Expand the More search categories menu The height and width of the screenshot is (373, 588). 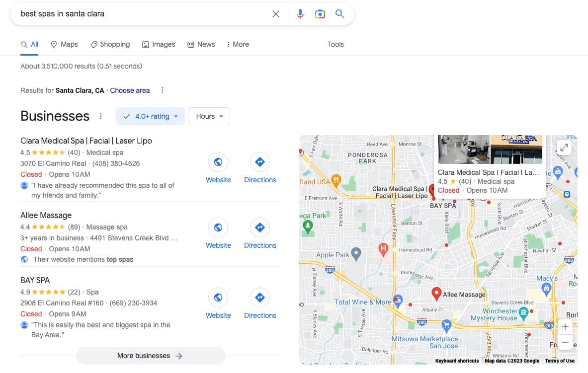coord(238,44)
